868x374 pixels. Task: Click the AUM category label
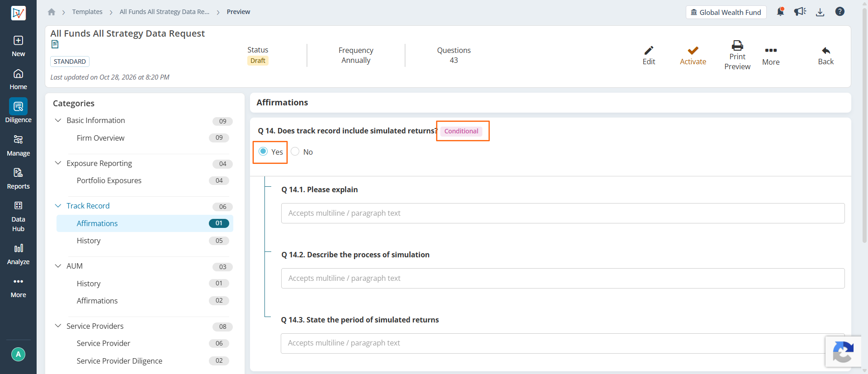point(75,266)
